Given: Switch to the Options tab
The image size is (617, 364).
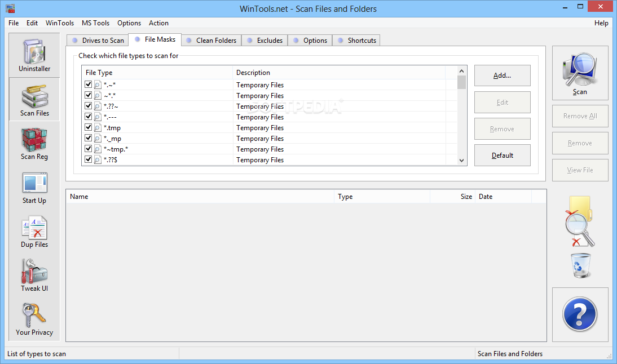Looking at the screenshot, I should coord(310,41).
